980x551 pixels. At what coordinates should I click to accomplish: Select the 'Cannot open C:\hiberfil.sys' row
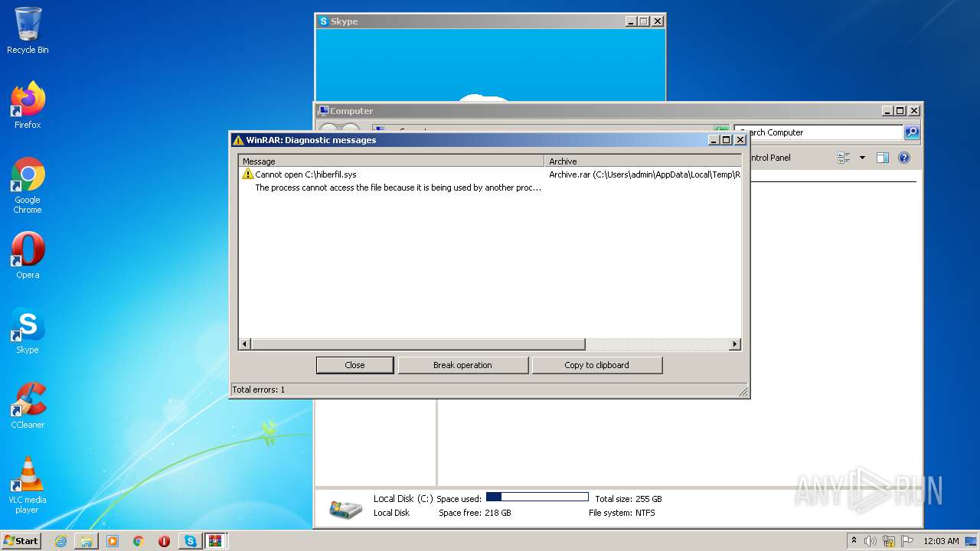(x=305, y=174)
